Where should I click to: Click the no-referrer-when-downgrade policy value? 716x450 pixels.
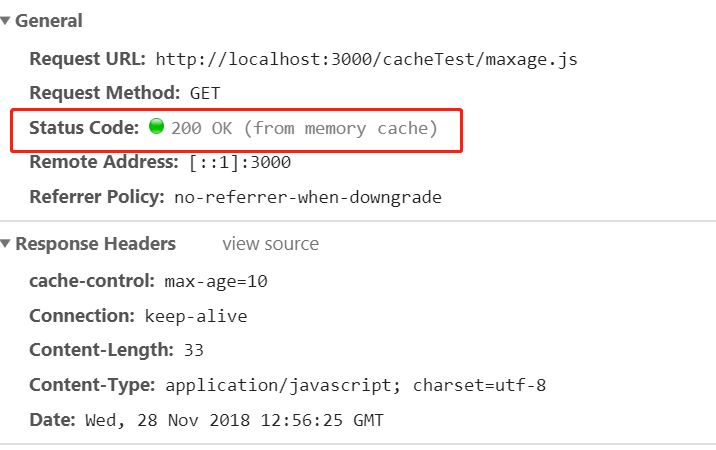[x=308, y=197]
